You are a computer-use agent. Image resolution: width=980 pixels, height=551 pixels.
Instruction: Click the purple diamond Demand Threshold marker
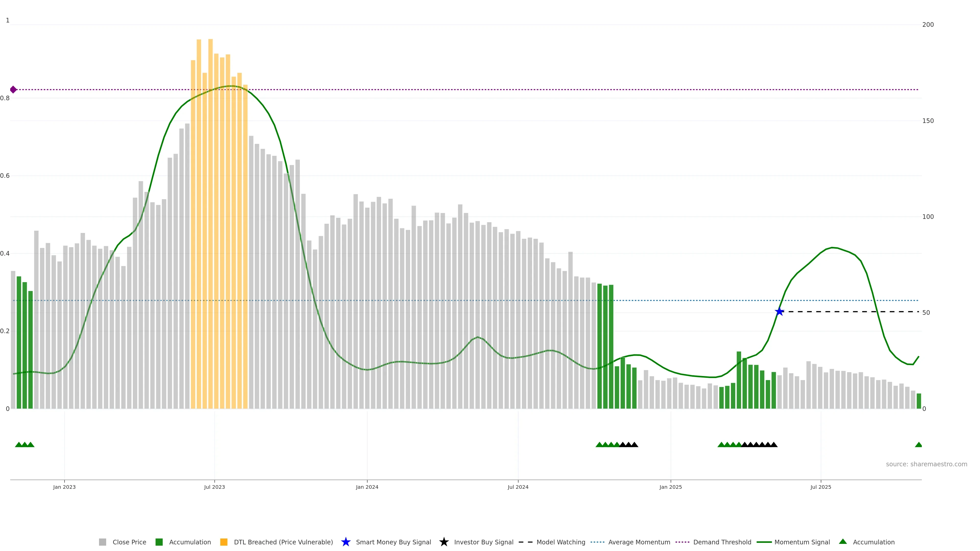point(13,90)
